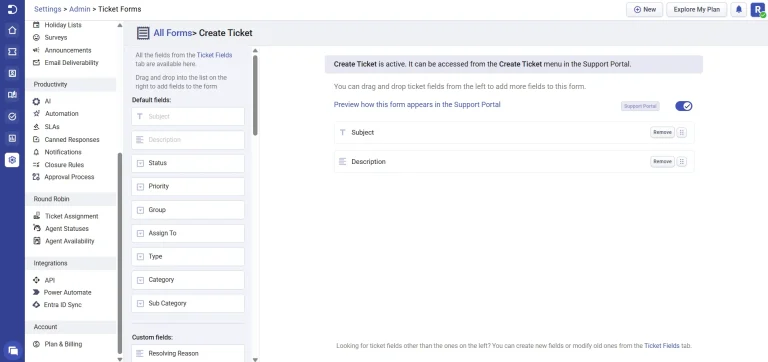
Task: Toggle the Support Portal switch
Action: 683,106
